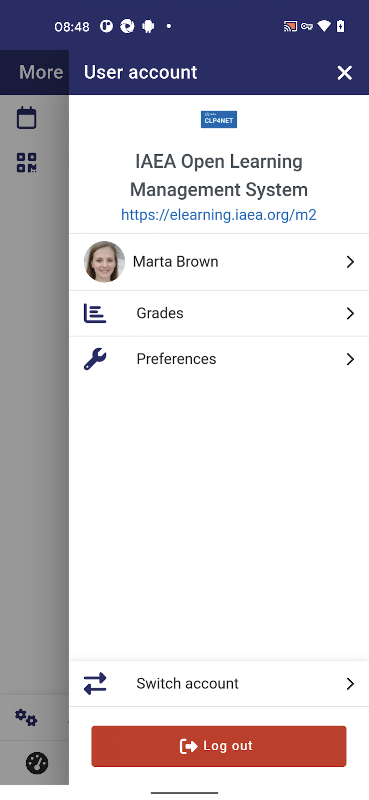The height and width of the screenshot is (800, 369).
Task: Tap the QR code scan icon
Action: pos(27,163)
